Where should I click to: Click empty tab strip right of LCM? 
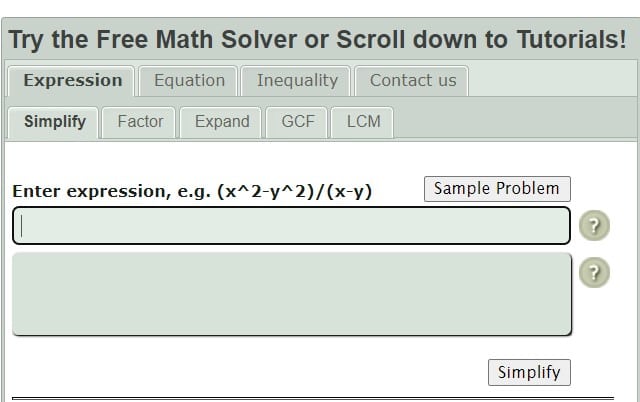click(x=514, y=122)
